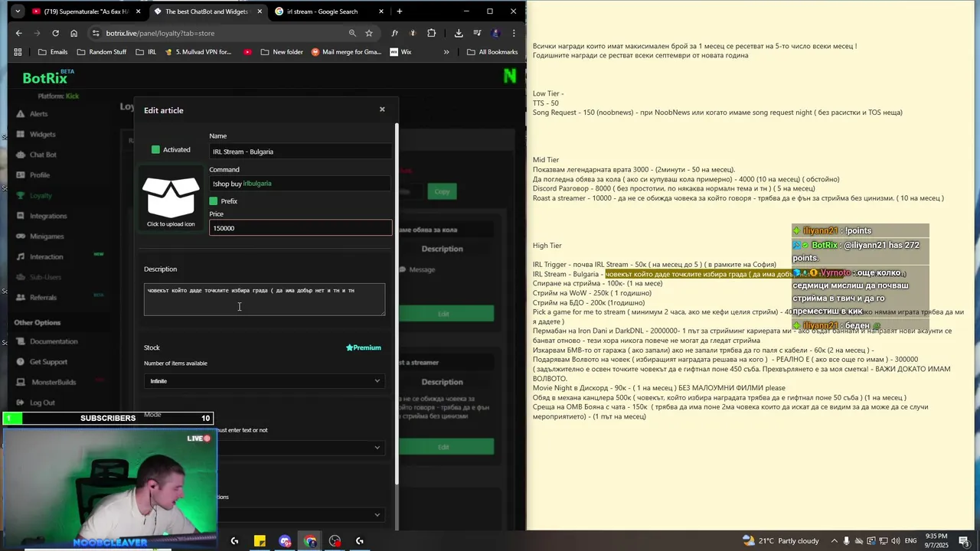The width and height of the screenshot is (980, 551).
Task: Open Chrome from the taskbar
Action: (310, 541)
